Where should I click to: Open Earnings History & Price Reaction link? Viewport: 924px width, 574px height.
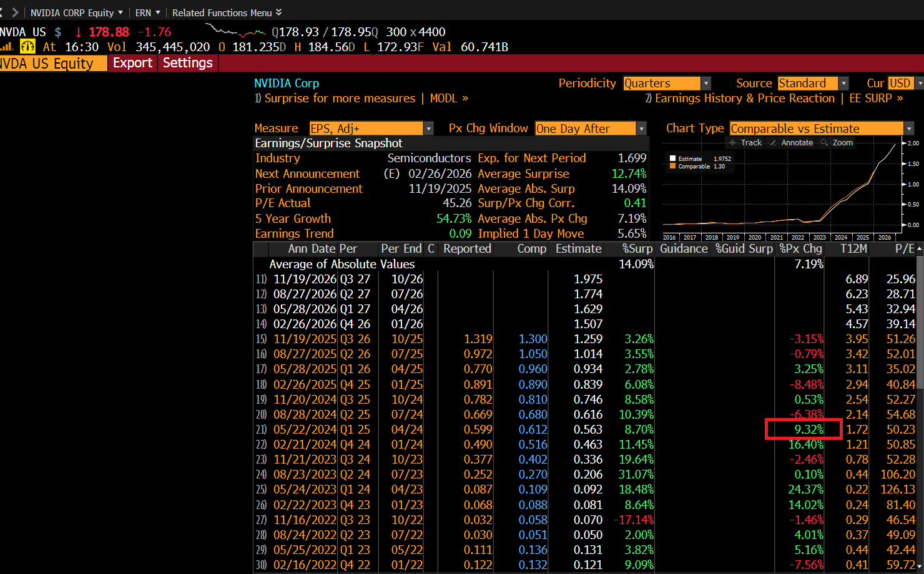click(744, 99)
